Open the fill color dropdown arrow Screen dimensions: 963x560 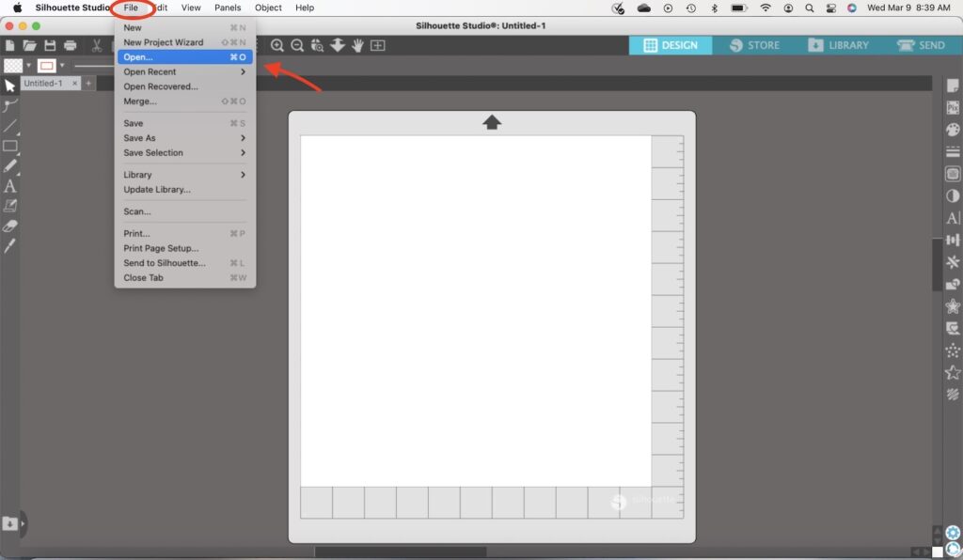pos(28,65)
